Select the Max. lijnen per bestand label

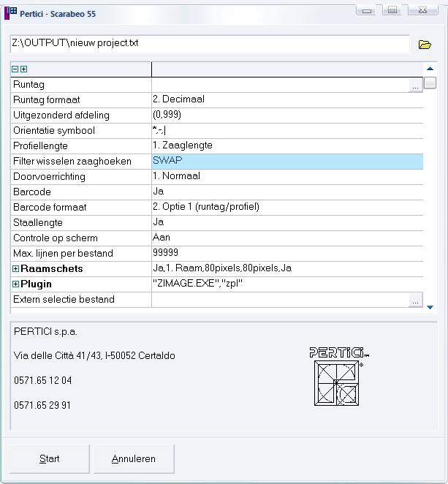(x=64, y=254)
